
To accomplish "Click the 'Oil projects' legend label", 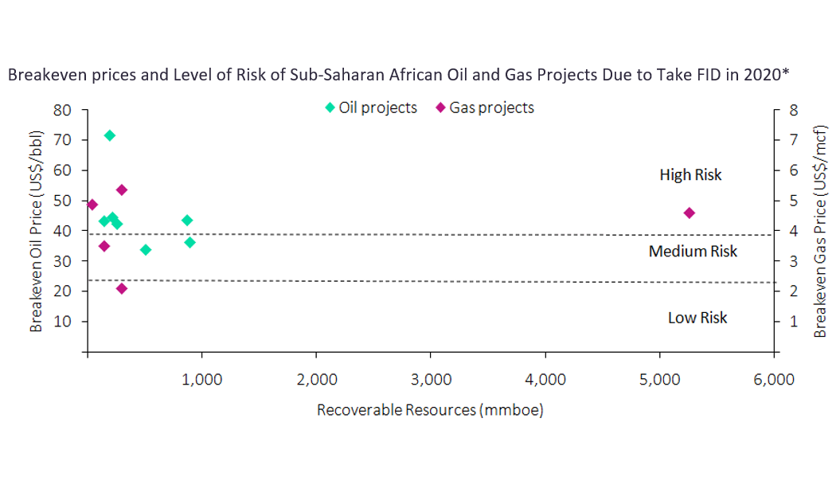I will pyautogui.click(x=377, y=107).
